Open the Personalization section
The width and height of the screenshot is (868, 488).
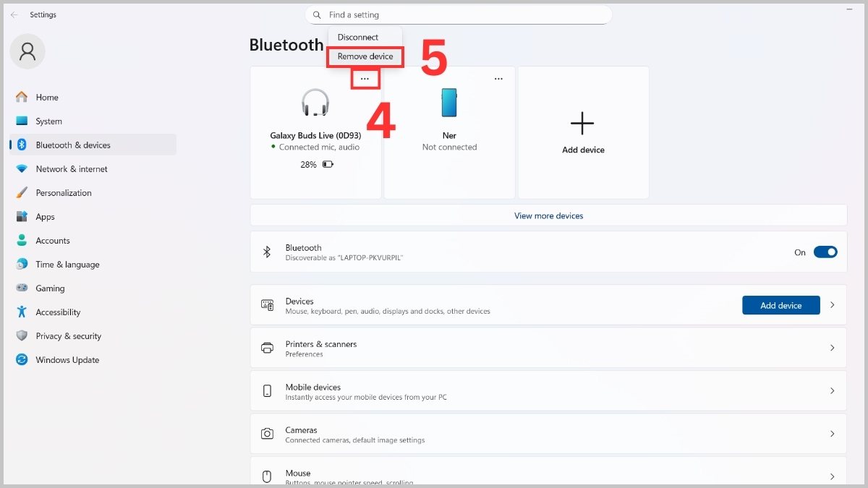pyautogui.click(x=93, y=192)
